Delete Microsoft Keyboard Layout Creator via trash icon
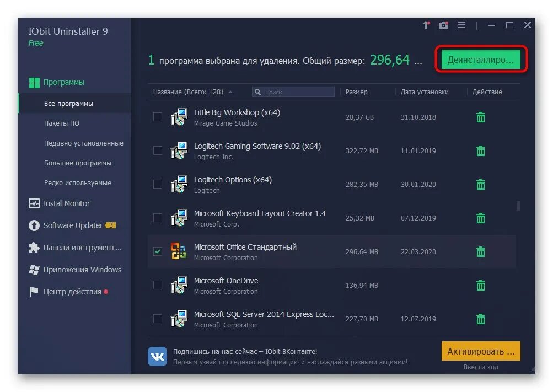 click(481, 218)
